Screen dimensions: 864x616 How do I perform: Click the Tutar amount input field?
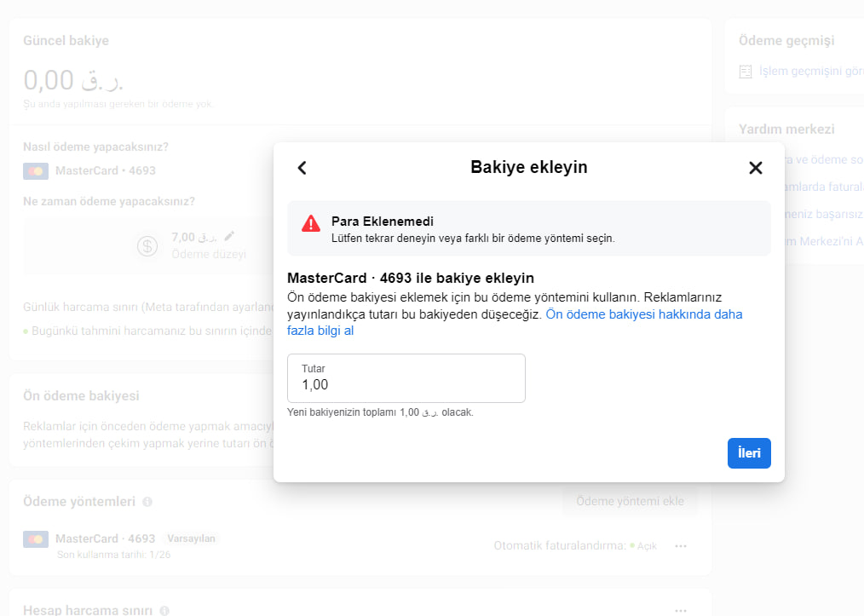[406, 378]
